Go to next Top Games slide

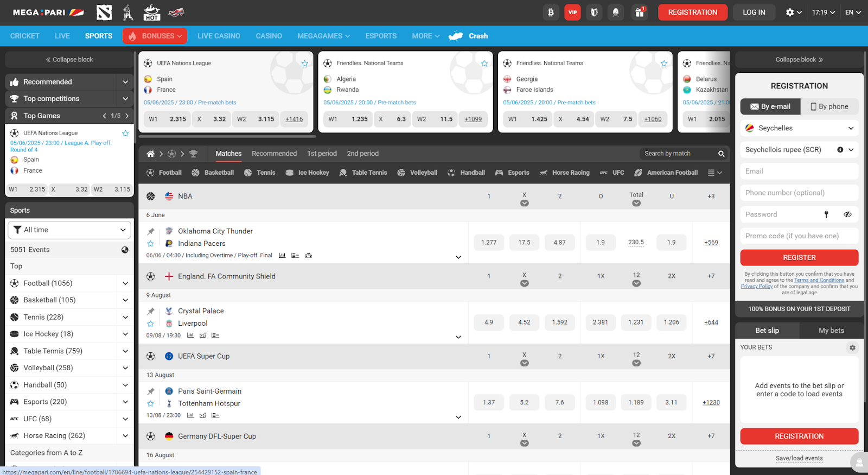[x=127, y=116]
